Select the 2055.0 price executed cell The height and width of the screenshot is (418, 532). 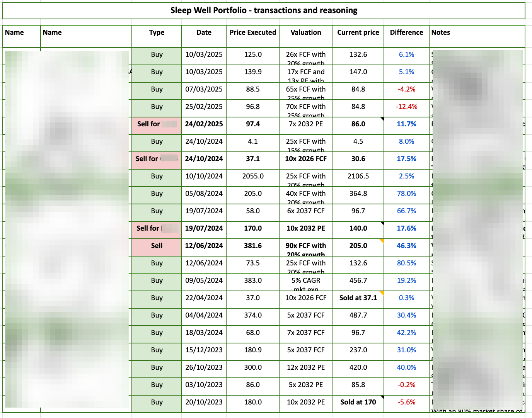coord(253,178)
